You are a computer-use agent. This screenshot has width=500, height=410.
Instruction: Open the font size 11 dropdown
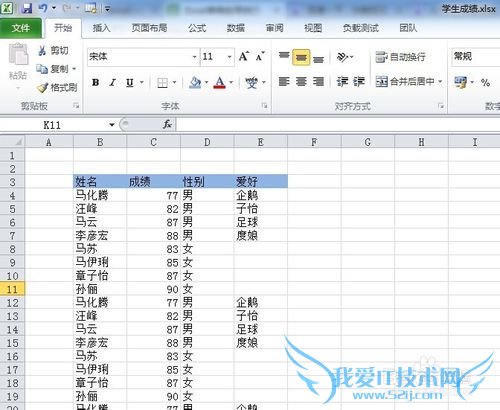coord(229,57)
